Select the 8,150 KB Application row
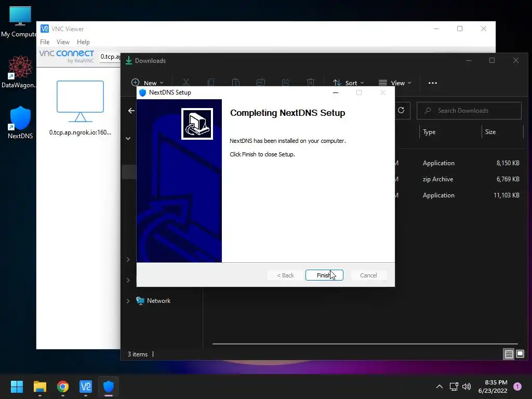 pos(458,163)
